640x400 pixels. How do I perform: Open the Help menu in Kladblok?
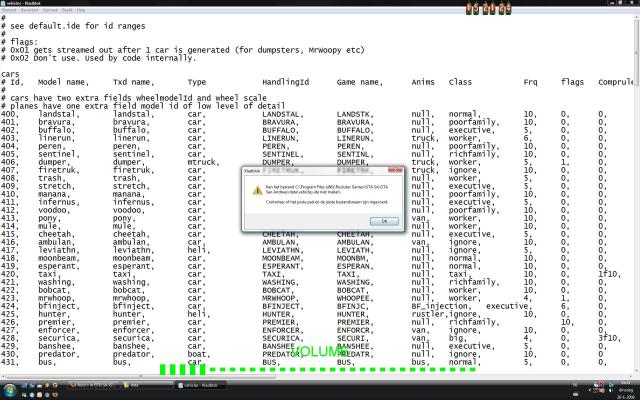click(x=81, y=11)
